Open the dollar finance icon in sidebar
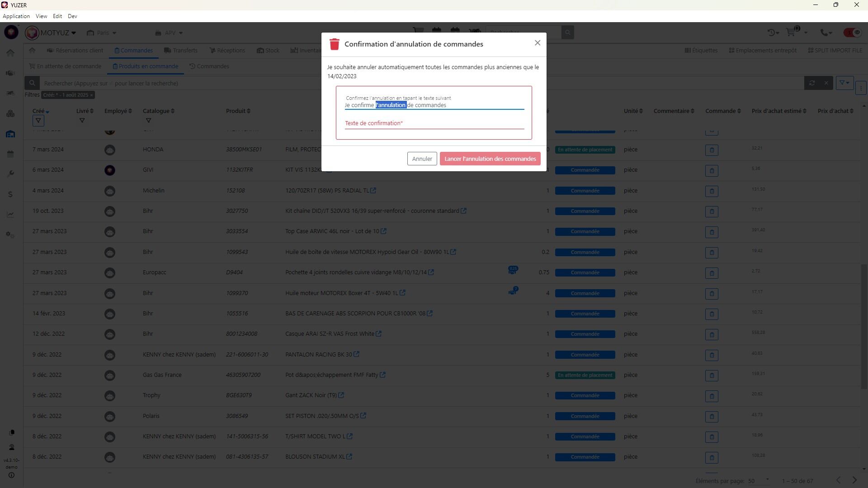 pos(10,194)
